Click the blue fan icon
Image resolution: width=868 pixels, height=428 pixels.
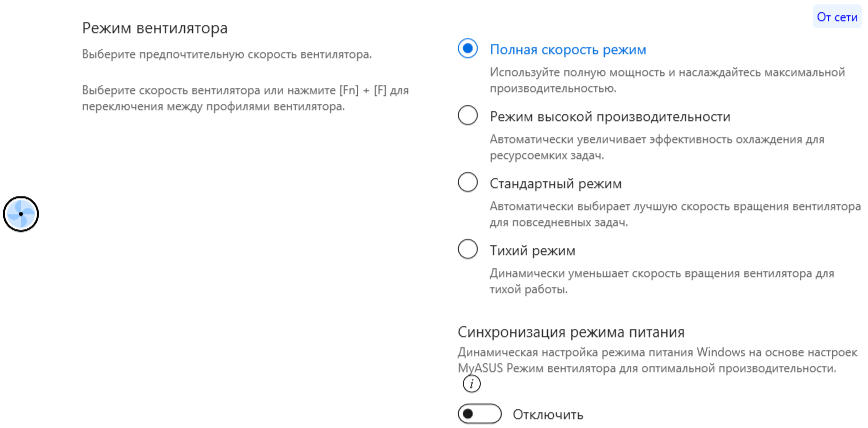[21, 213]
